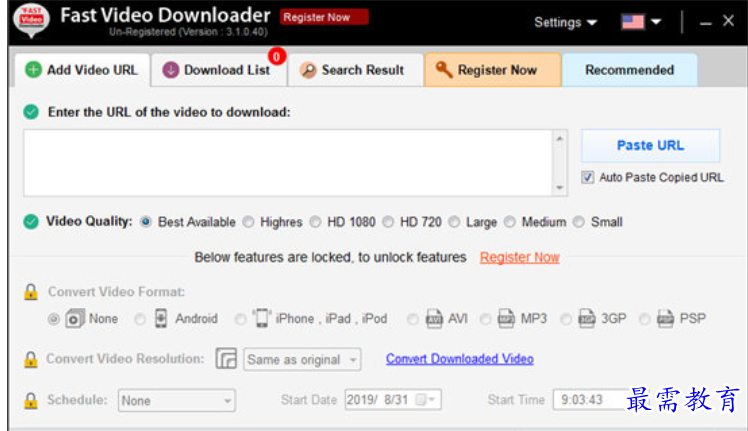This screenshot has height=431, width=748.
Task: Click the URL box scroll down arrow
Action: point(560,188)
